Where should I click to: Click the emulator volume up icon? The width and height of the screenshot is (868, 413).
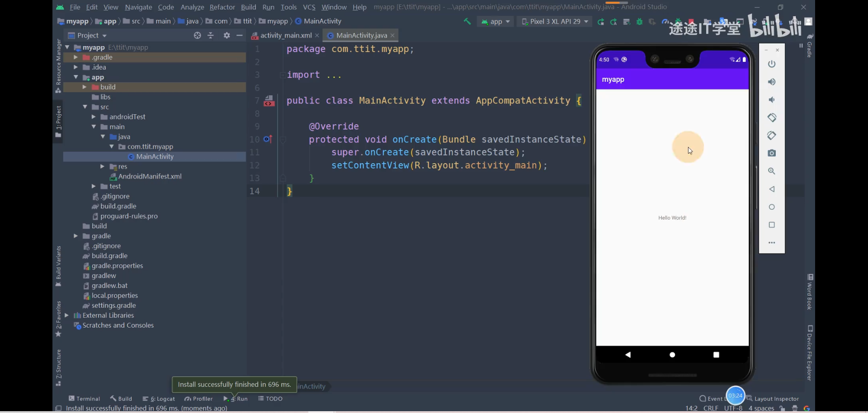[x=772, y=82]
